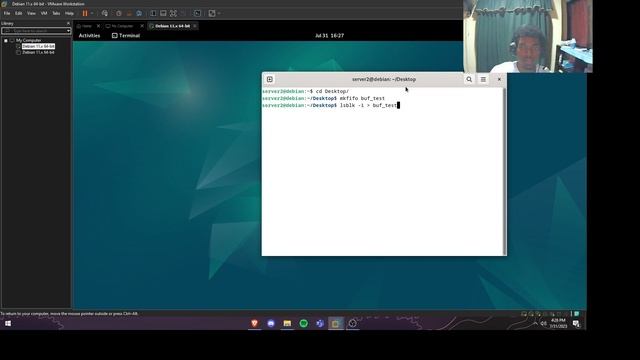The image size is (640, 360).
Task: Pause the virtual machine with orange button
Action: pyautogui.click(x=85, y=13)
